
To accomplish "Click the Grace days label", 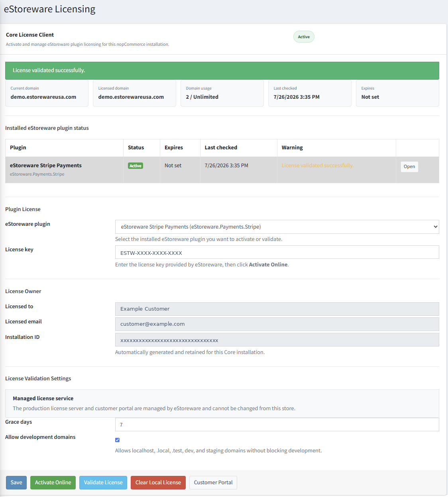I will click(18, 422).
